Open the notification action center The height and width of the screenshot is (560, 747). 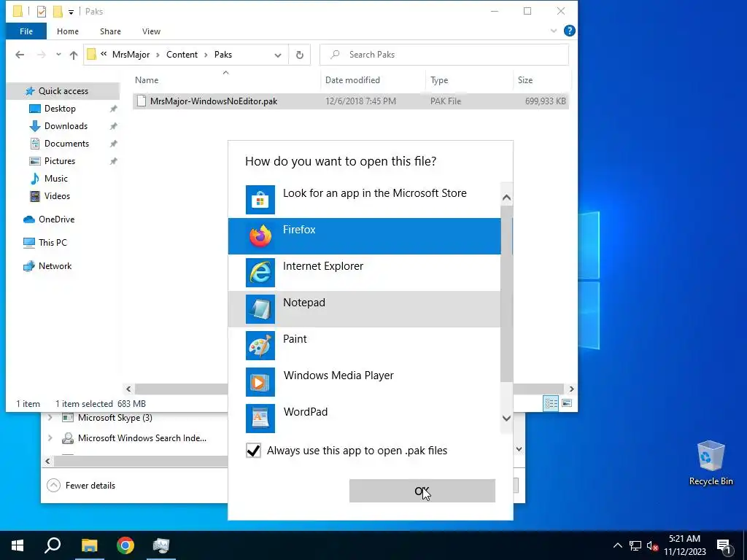pyautogui.click(x=723, y=545)
